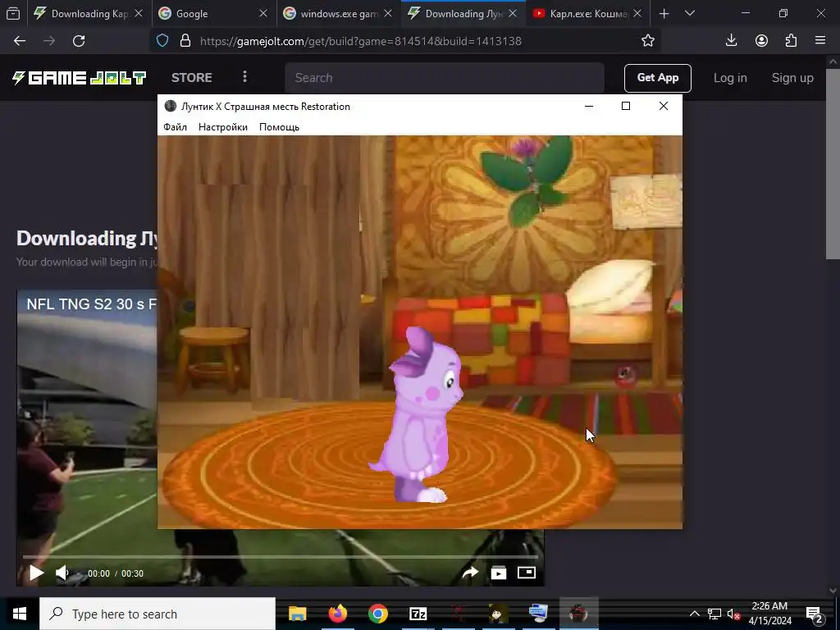
Task: Show hidden system tray icons
Action: pos(694,614)
